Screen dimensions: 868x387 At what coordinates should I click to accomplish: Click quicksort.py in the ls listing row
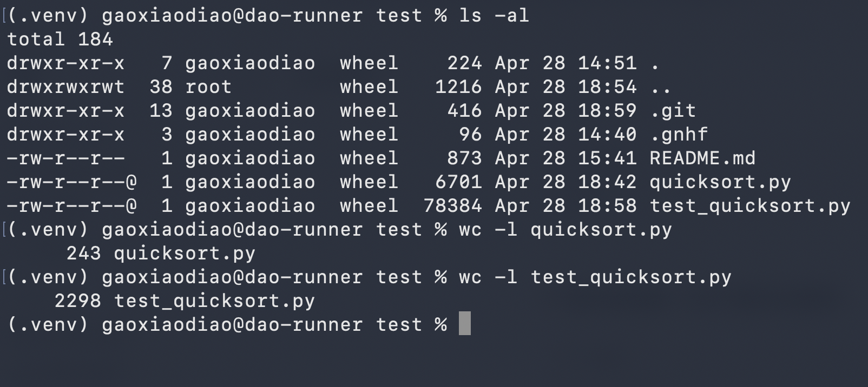point(720,182)
